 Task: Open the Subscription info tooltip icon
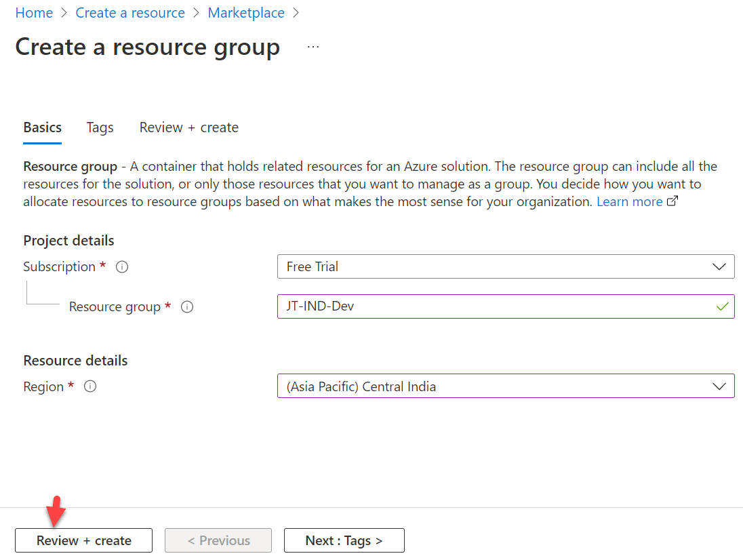point(121,266)
